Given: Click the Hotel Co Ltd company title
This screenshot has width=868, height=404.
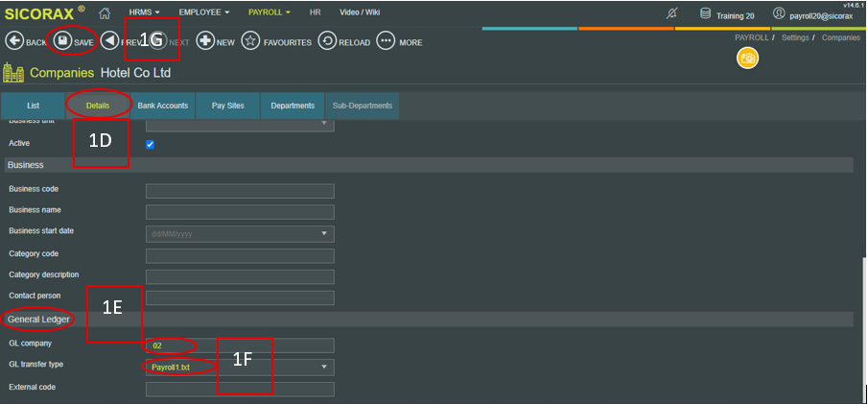Looking at the screenshot, I should (135, 73).
